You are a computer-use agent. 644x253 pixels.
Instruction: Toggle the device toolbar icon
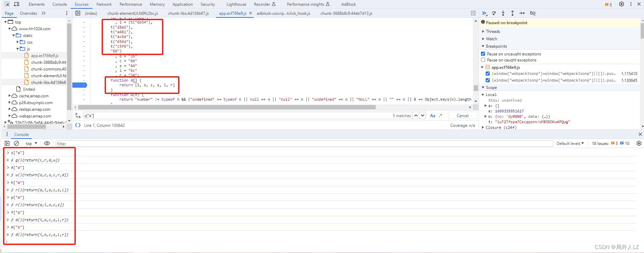[x=16, y=4]
